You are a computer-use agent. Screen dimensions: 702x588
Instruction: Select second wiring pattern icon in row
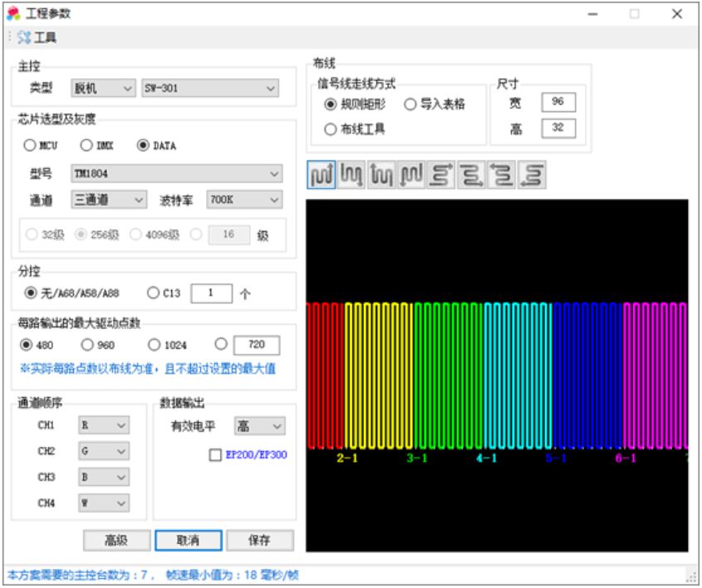point(351,174)
